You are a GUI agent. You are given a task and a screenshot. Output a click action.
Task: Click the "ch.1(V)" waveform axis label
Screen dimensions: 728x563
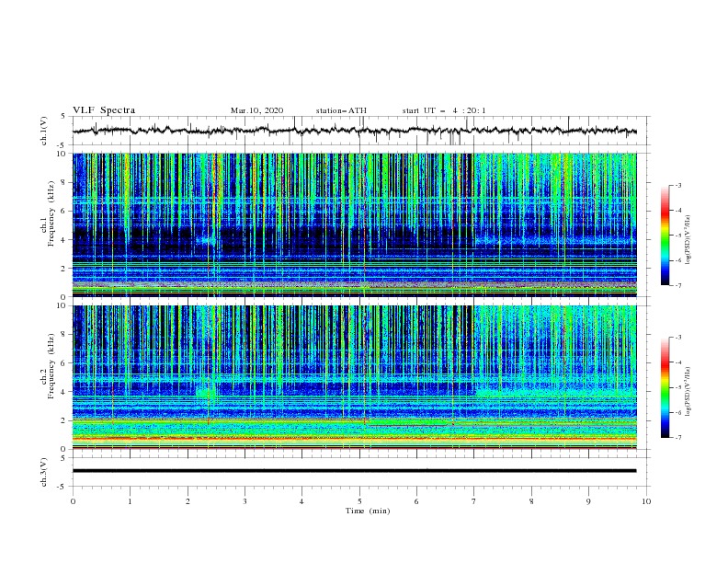click(x=44, y=131)
